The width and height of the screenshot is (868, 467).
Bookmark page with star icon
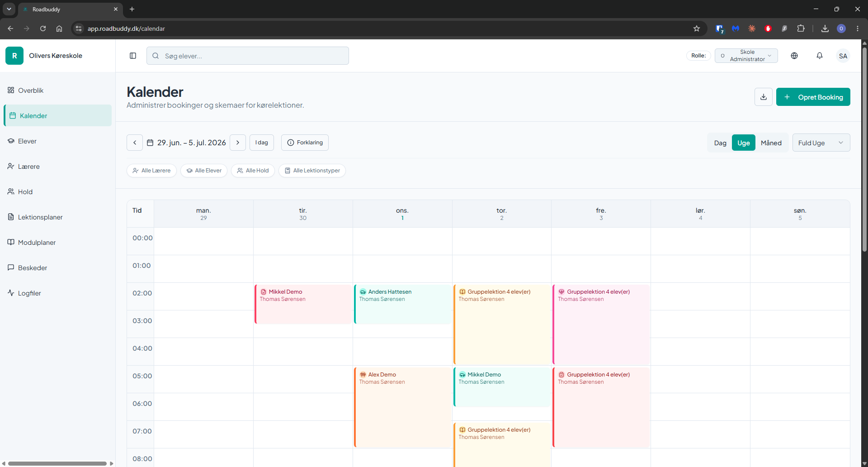coord(697,29)
